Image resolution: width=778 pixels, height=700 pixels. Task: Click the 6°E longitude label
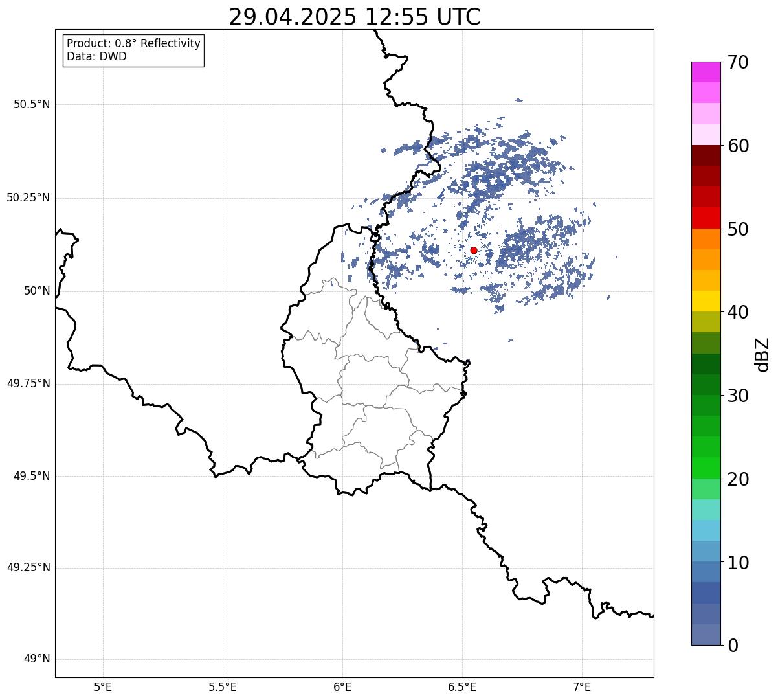click(342, 687)
